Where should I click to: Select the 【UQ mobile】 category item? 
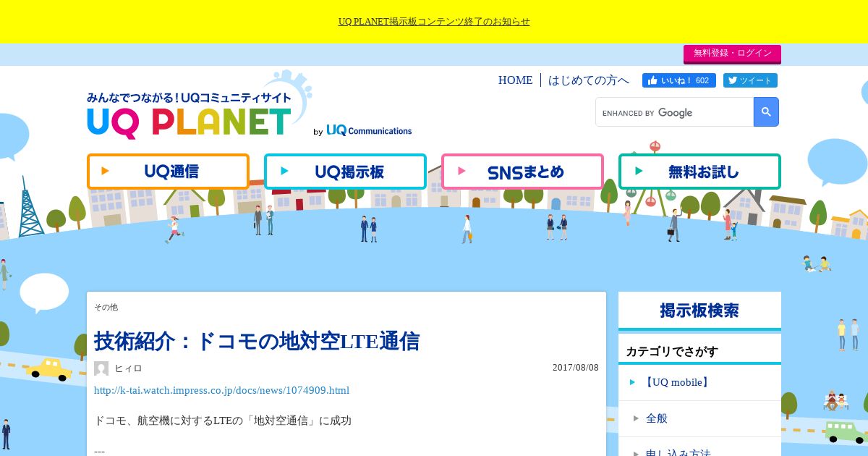tap(699, 382)
